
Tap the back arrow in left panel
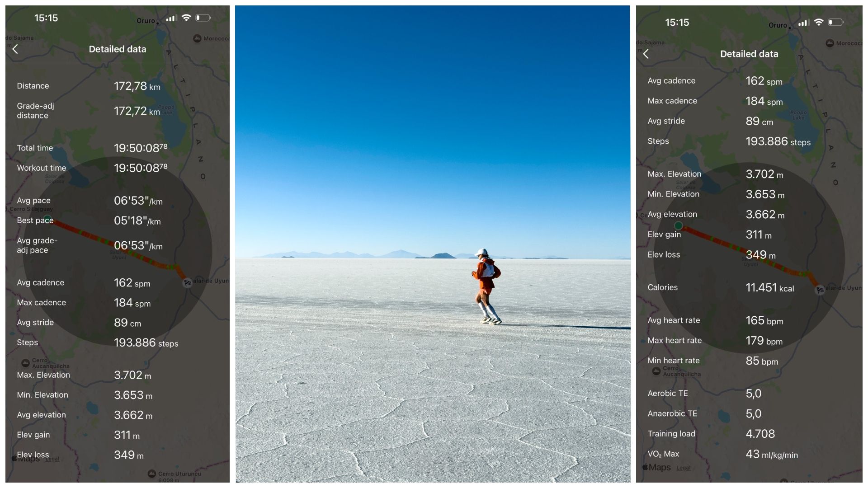click(x=15, y=49)
